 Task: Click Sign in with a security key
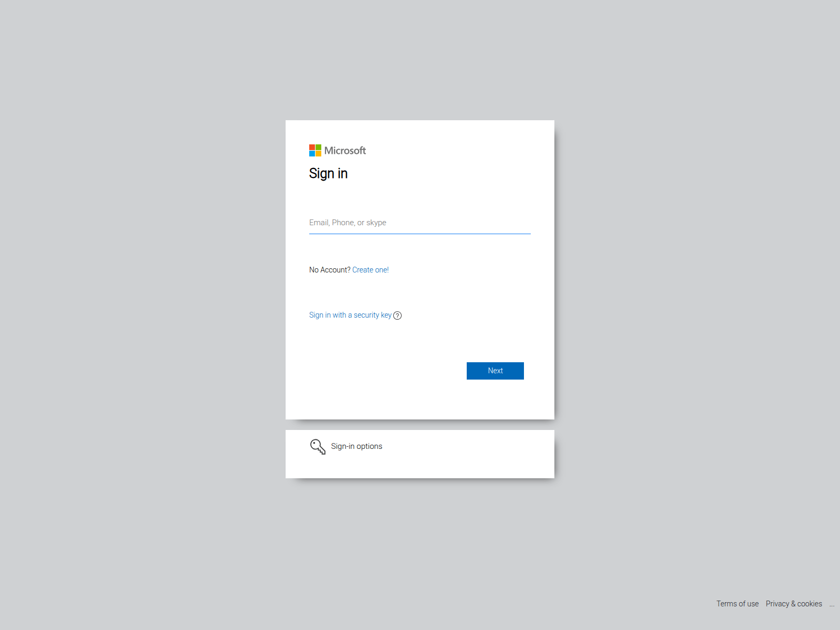[350, 315]
